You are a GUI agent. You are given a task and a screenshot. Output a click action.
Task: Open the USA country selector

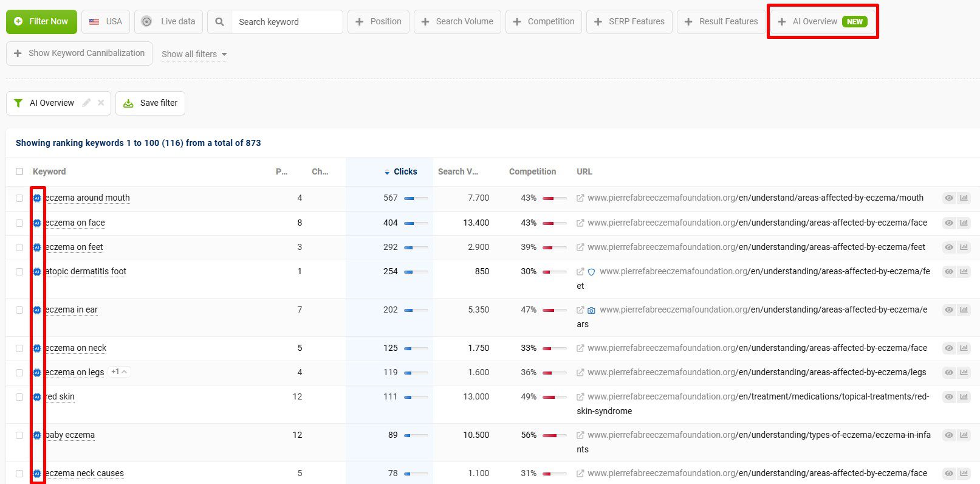point(105,22)
